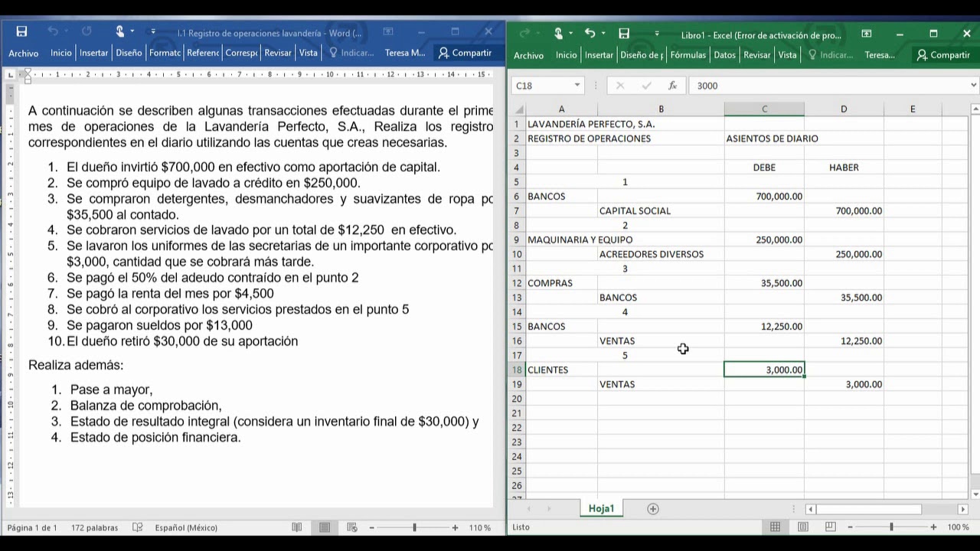Open Vista tab in Word
The image size is (980, 551).
click(x=309, y=53)
